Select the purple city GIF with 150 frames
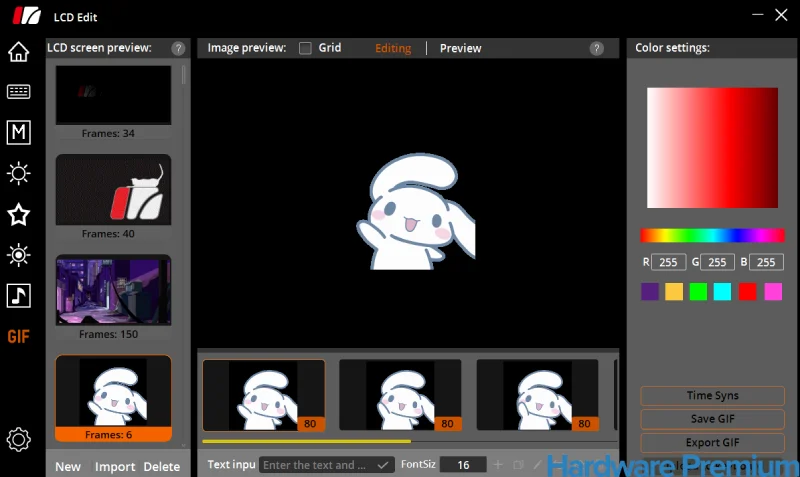 tap(113, 290)
